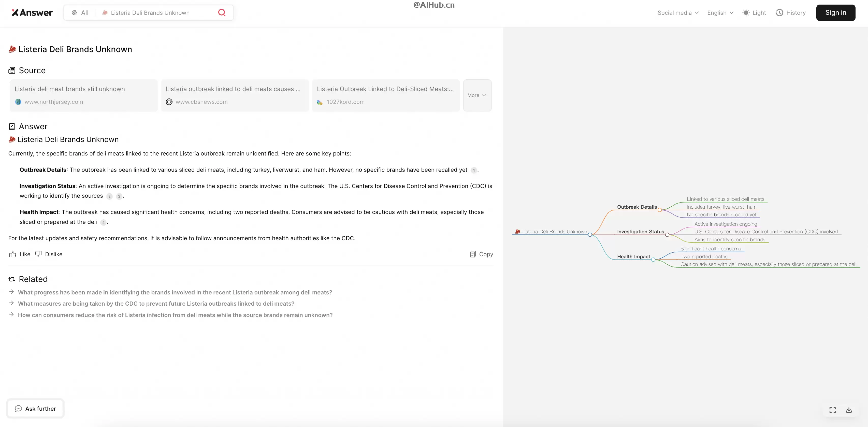Collapse the mind map root node circle
The image size is (868, 427).
590,235
